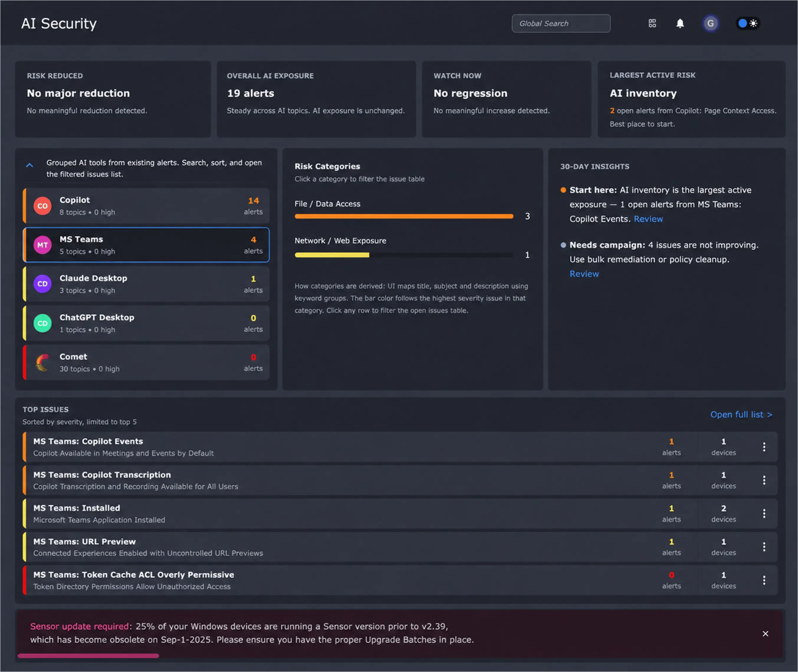Open the Token Cache ACL Overly Permissive issue title
Screen dimensions: 798x672
[x=134, y=575]
